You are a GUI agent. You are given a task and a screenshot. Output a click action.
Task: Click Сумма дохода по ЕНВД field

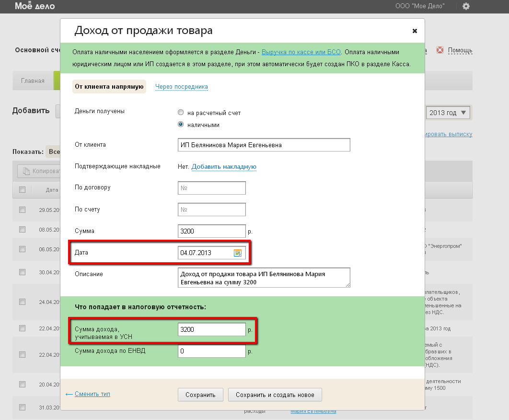212,351
